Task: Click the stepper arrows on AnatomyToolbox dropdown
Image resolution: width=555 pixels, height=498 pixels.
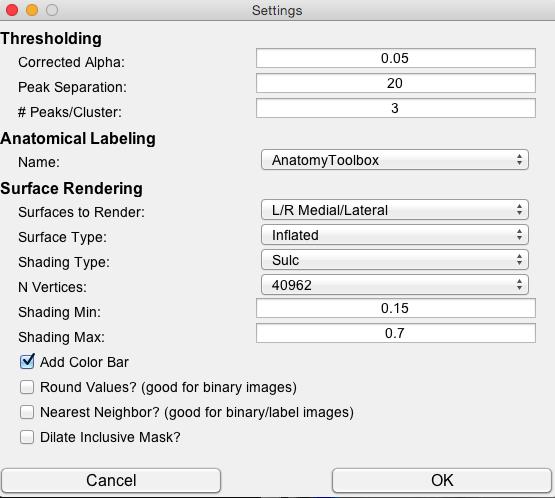Action: click(519, 160)
